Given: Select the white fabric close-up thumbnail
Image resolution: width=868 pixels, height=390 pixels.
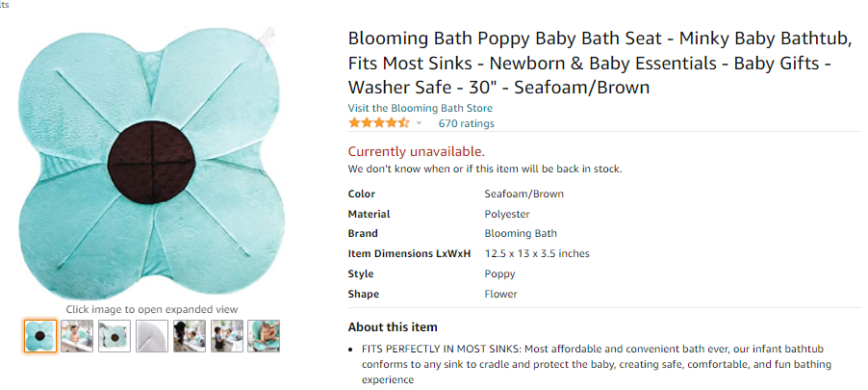Looking at the screenshot, I should tap(151, 335).
